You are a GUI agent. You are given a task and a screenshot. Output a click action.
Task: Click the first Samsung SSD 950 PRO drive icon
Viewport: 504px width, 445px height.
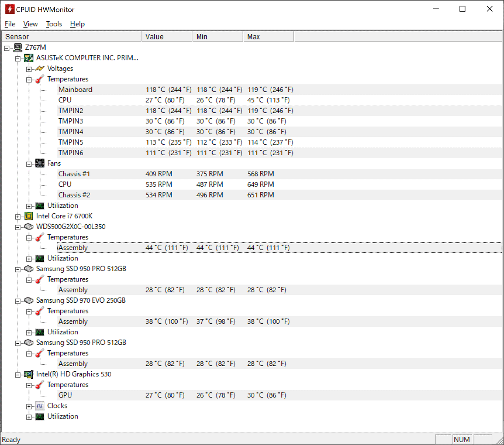(x=28, y=269)
